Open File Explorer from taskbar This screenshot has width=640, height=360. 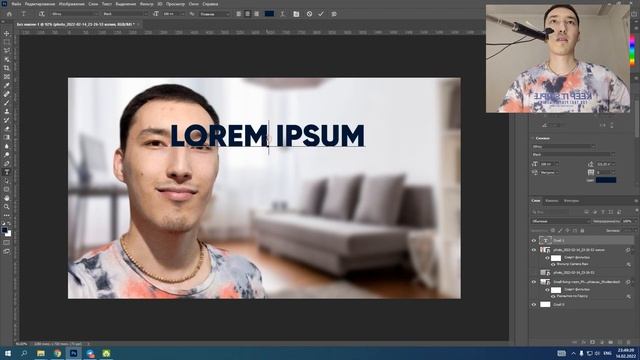click(40, 353)
